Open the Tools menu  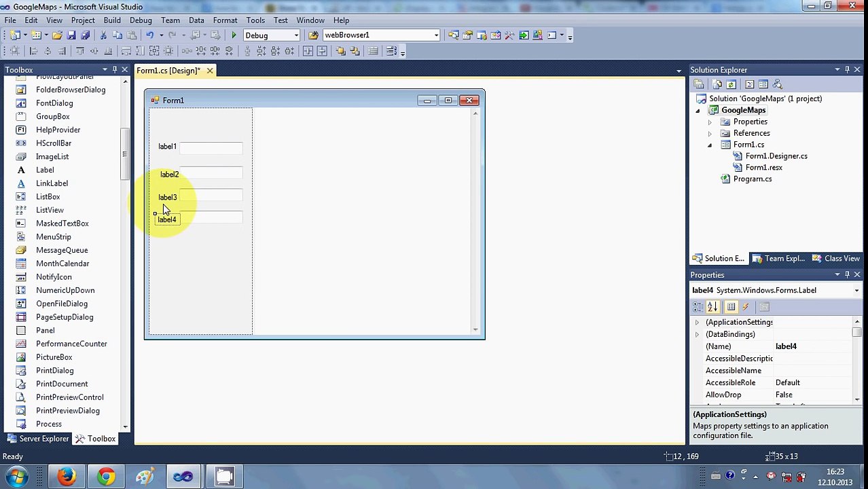[x=255, y=20]
